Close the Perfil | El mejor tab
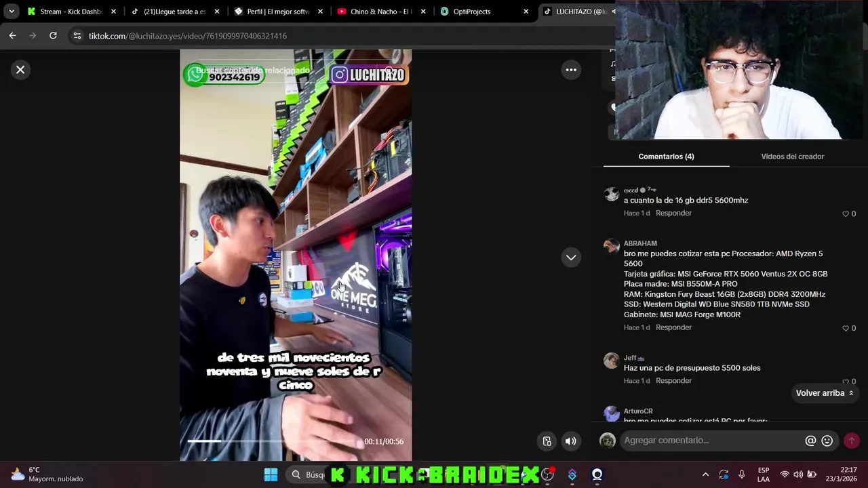 [320, 12]
